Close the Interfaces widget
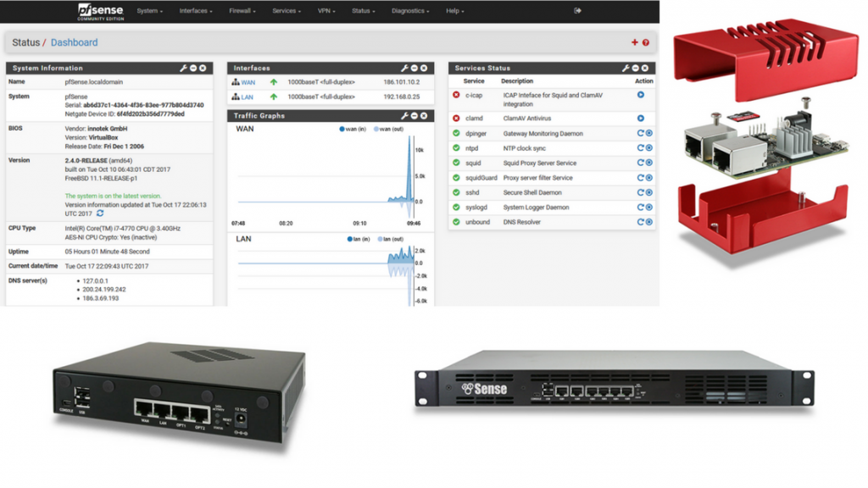Image resolution: width=868 pixels, height=488 pixels. (x=424, y=68)
